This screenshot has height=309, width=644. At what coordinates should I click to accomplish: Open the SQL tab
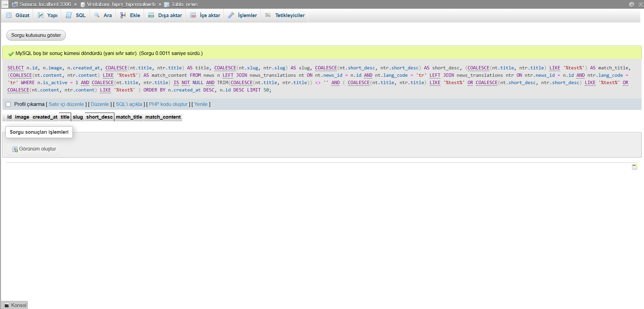(76, 15)
